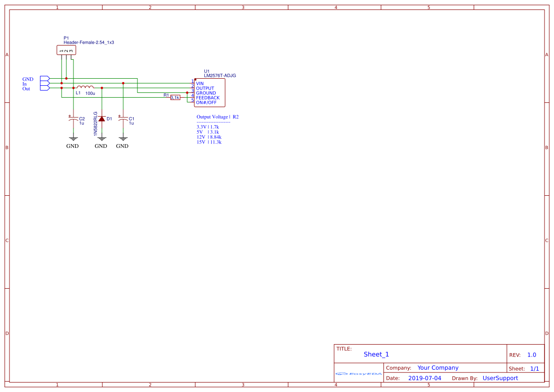This screenshot has height=392, width=554.
Task: Select the diode D1 1N5822RLG symbol
Action: (101, 119)
